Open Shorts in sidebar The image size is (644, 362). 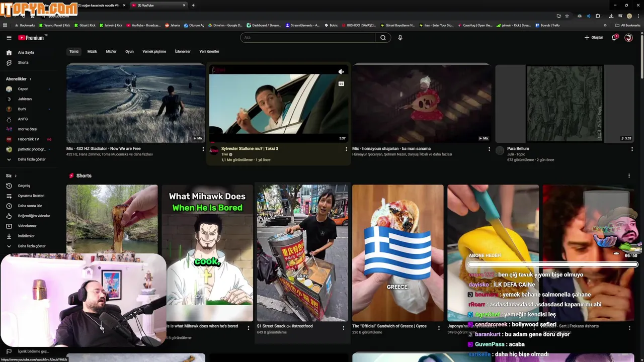click(23, 62)
